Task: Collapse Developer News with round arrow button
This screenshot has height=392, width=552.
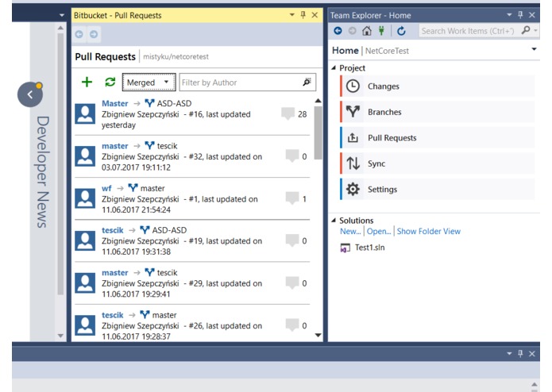Action: (x=30, y=94)
